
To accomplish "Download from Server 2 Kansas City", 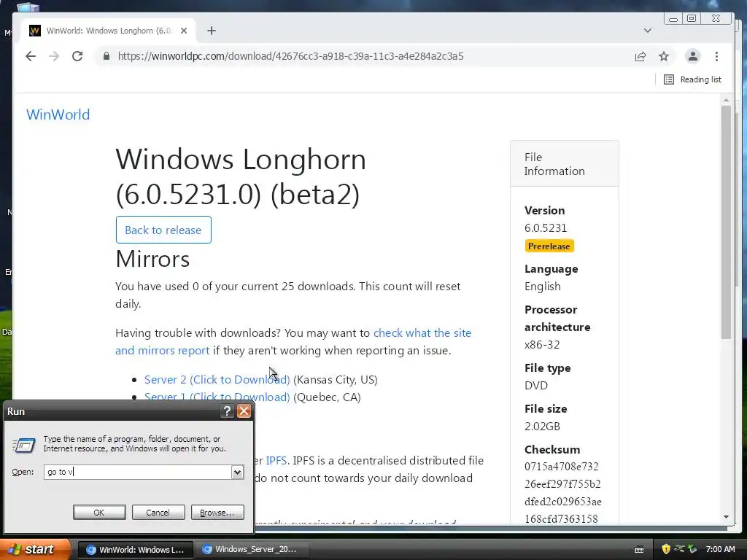I will (x=217, y=379).
